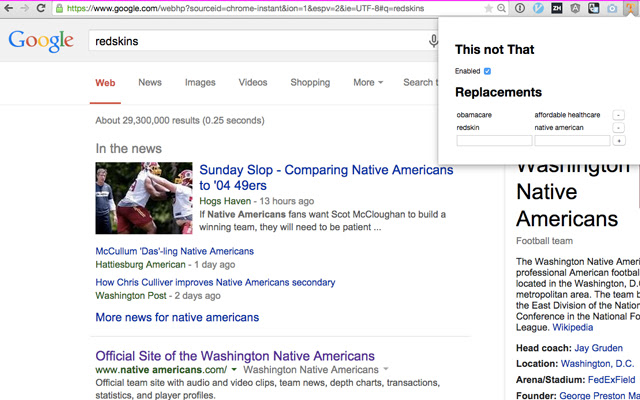This screenshot has width=640, height=400.
Task: Open How Chris Culliver improves secondary link
Action: (x=215, y=282)
